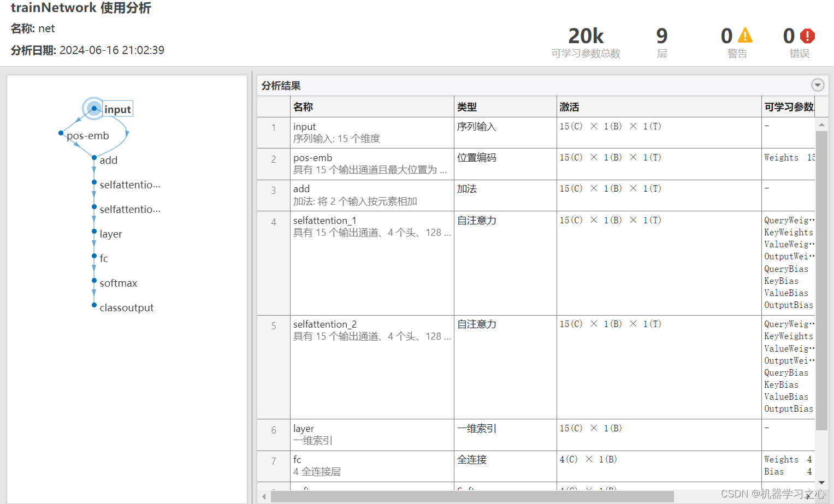The height and width of the screenshot is (504, 834).
Task: Click the 名称: net label
Action: pyautogui.click(x=33, y=28)
